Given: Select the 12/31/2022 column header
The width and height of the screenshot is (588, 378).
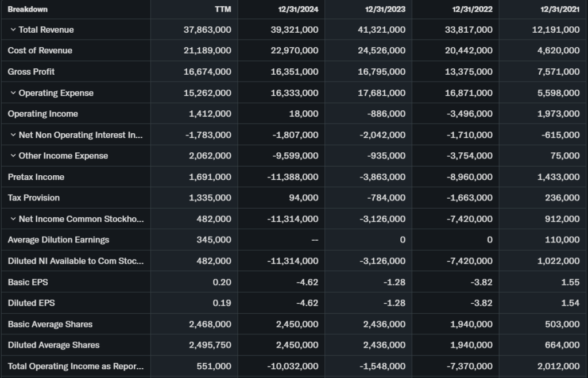Looking at the screenshot, I should tap(472, 9).
